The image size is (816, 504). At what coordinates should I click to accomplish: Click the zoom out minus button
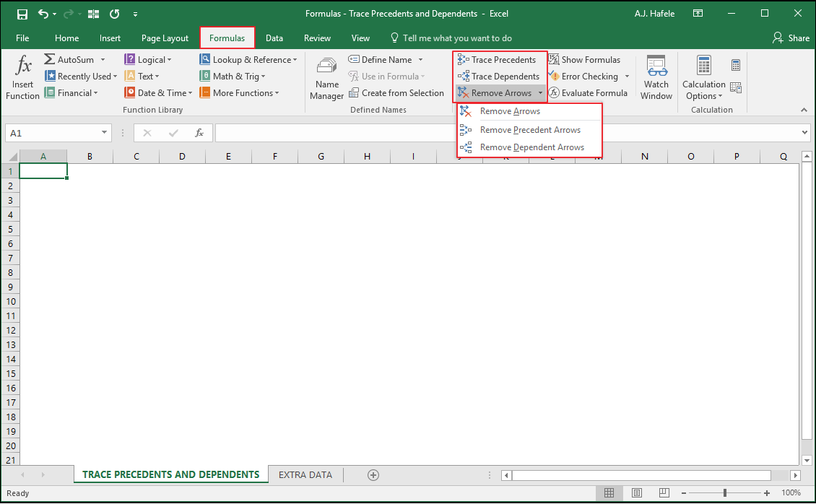click(x=683, y=492)
